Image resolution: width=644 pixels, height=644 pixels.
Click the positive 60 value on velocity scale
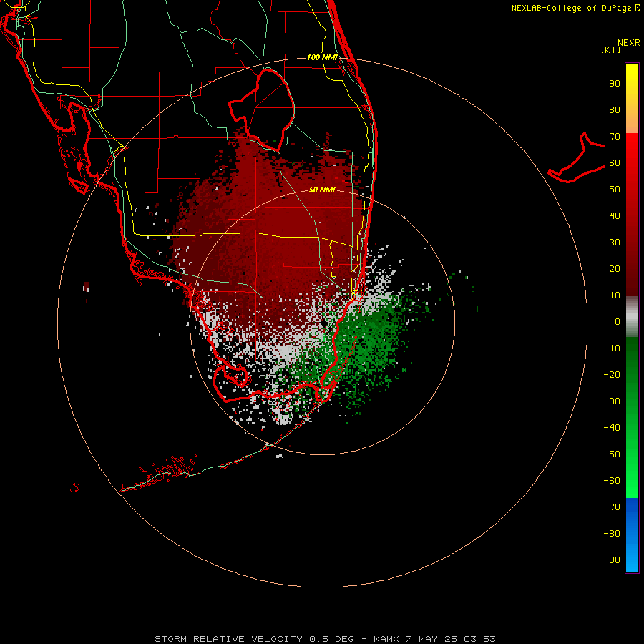(x=615, y=163)
